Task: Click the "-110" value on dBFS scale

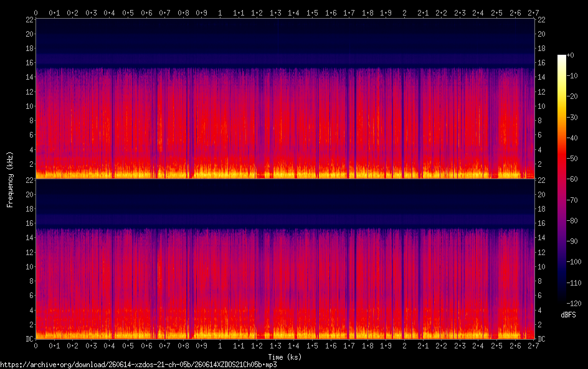Action: 574,283
